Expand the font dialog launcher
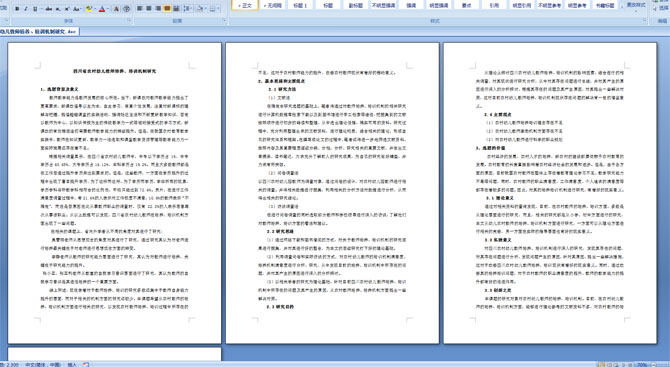This screenshot has height=367, width=670. [x=129, y=21]
